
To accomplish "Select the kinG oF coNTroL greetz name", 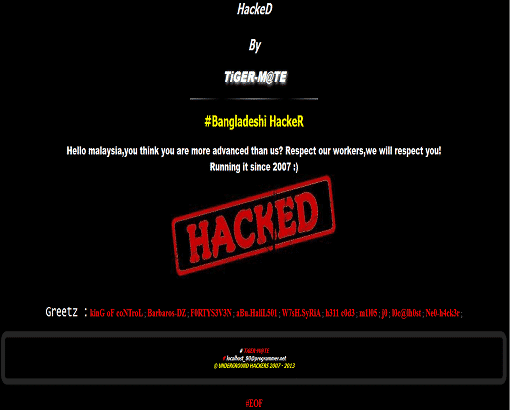I will [x=117, y=313].
